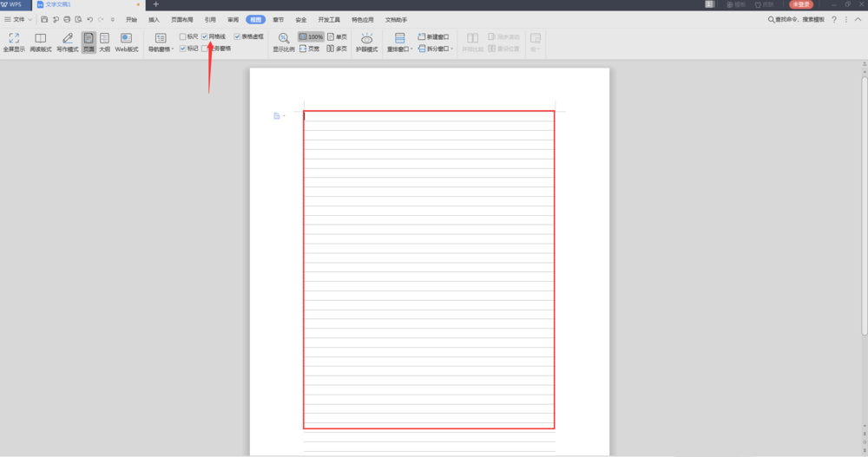Screen dimensions: 868x457
Task: Fit zoom to page width (页宽)
Action: pyautogui.click(x=310, y=49)
